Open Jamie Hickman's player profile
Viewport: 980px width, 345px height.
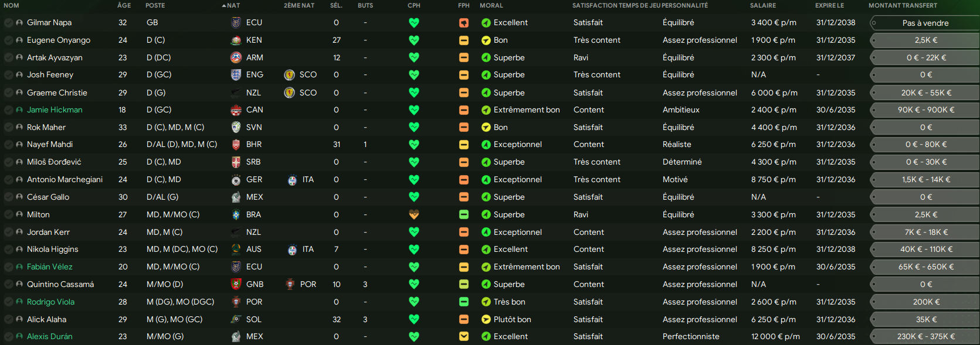(55, 110)
